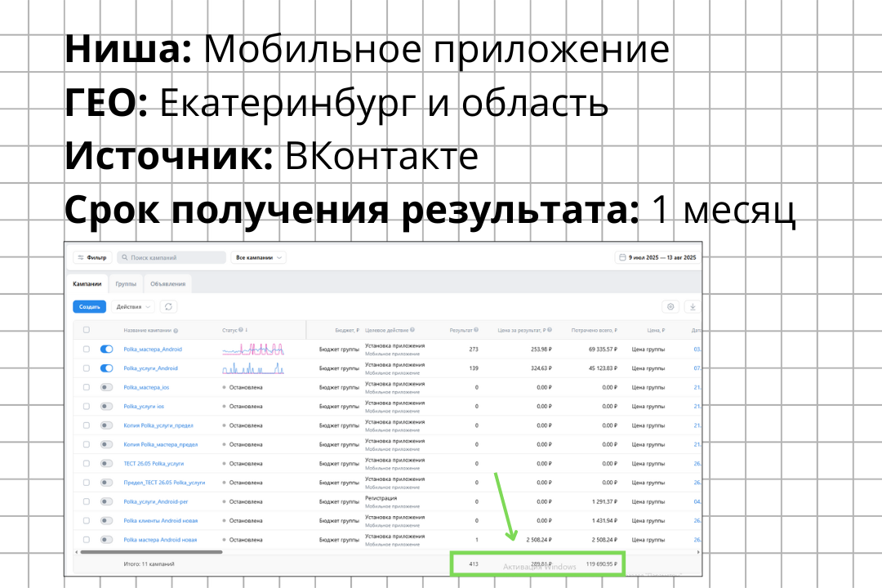The image size is (882, 588).
Task: Switch to the Кампании tab
Action: click(87, 284)
